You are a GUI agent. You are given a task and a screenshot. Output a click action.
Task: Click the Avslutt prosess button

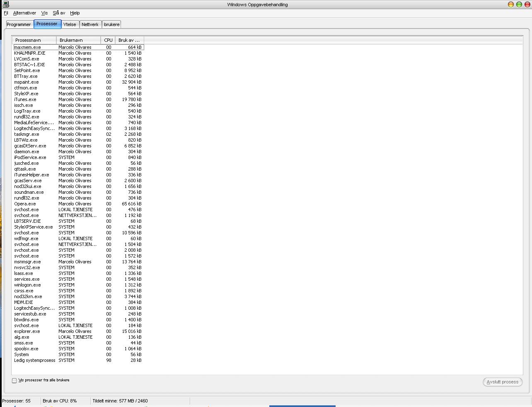pos(502,382)
